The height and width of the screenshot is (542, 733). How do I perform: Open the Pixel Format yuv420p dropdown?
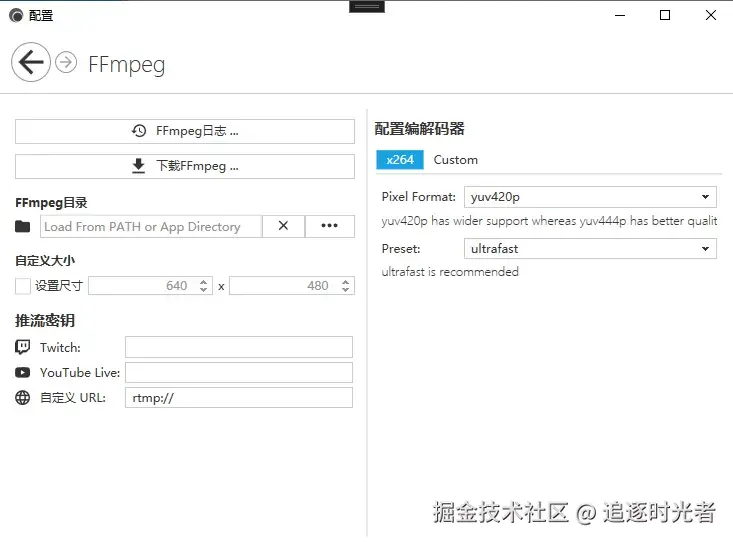click(x=590, y=197)
